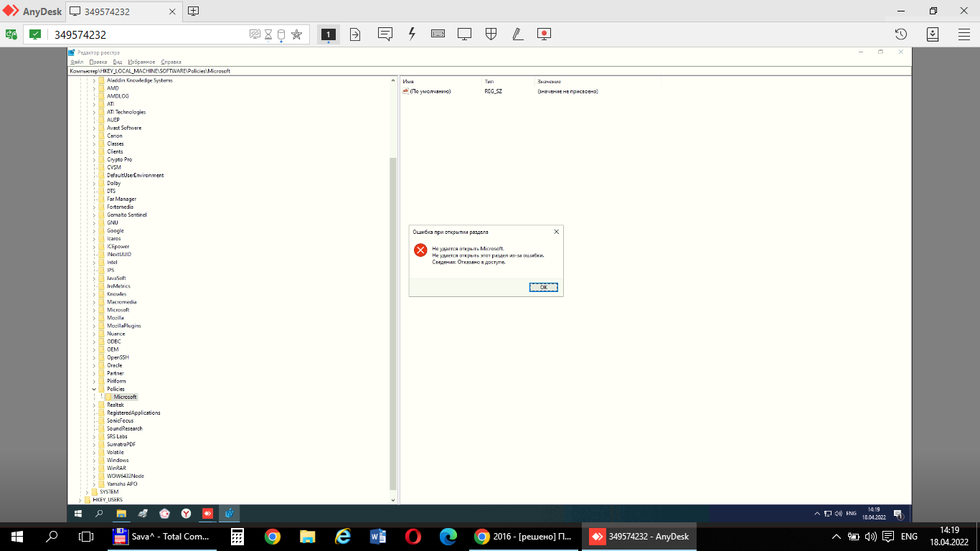This screenshot has height=551, width=980.
Task: Select the Microsoft key under Policies
Action: 125,397
